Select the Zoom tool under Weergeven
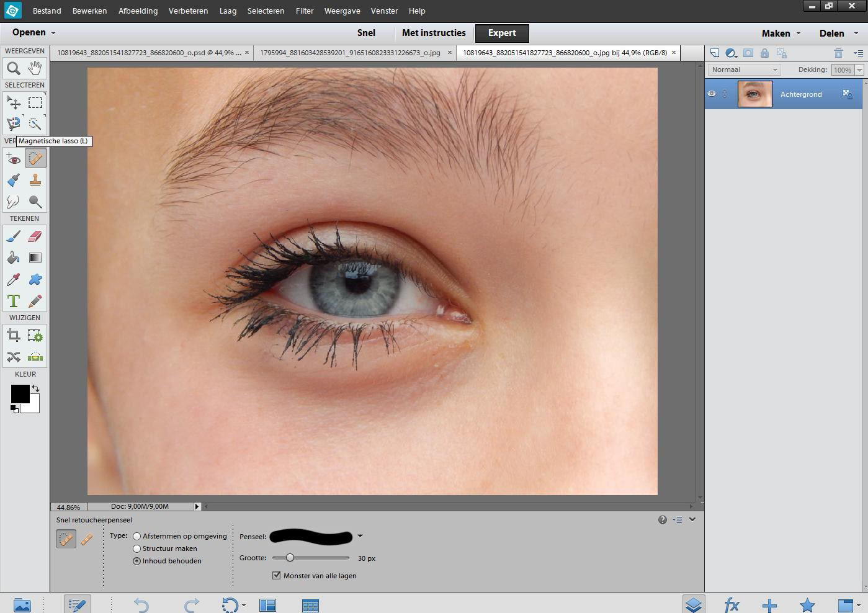This screenshot has width=868, height=613. [x=14, y=68]
